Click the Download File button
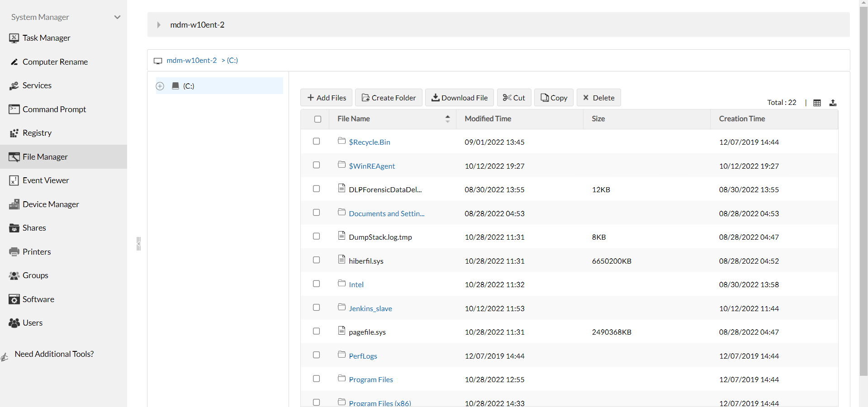The width and height of the screenshot is (868, 407). coord(460,98)
